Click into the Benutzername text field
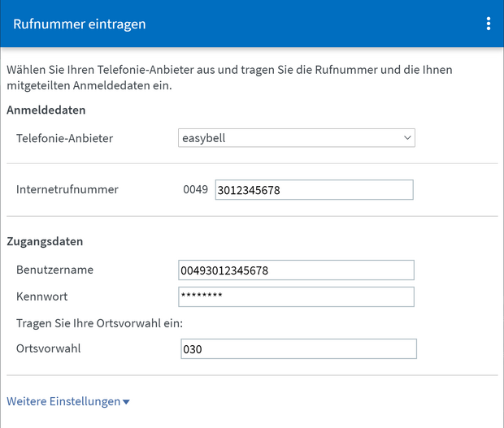Screen dimensions: 504x428 click(x=296, y=270)
